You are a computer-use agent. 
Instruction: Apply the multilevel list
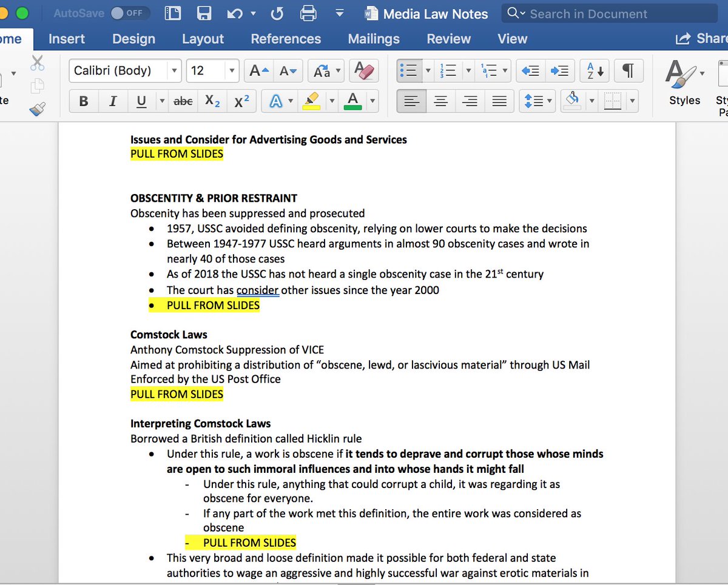tap(490, 71)
